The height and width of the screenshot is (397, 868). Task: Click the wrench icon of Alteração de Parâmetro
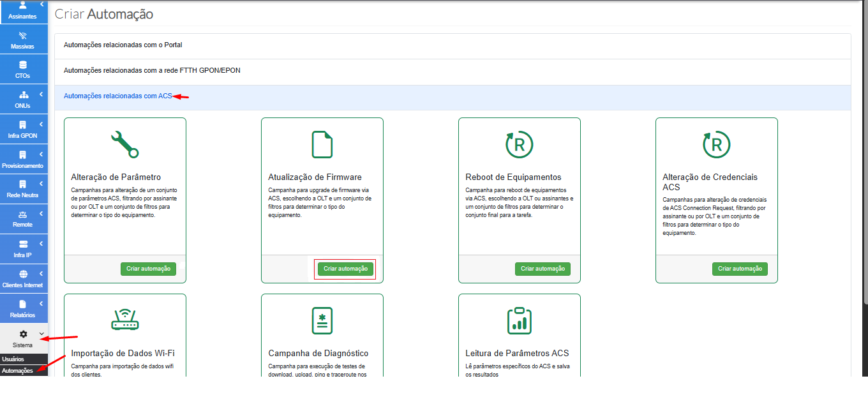click(x=124, y=144)
